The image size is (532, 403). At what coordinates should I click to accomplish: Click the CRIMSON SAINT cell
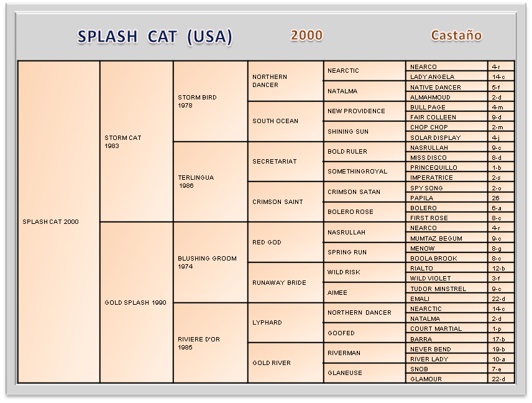[x=285, y=201]
